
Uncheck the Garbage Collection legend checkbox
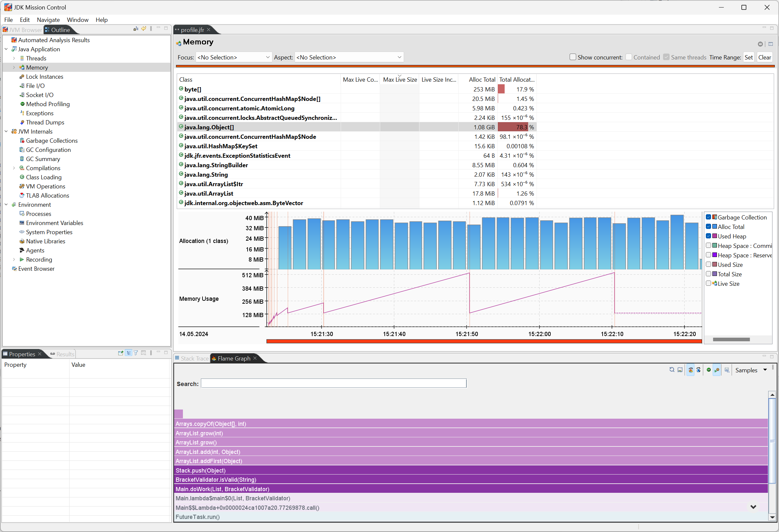pyautogui.click(x=708, y=217)
